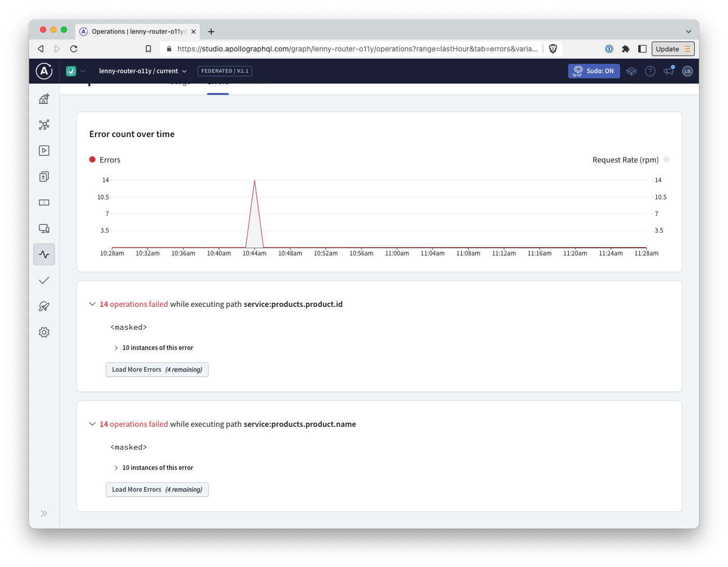The width and height of the screenshot is (728, 567).
Task: Open the Changelog icon in the sidebar
Action: [x=44, y=177]
